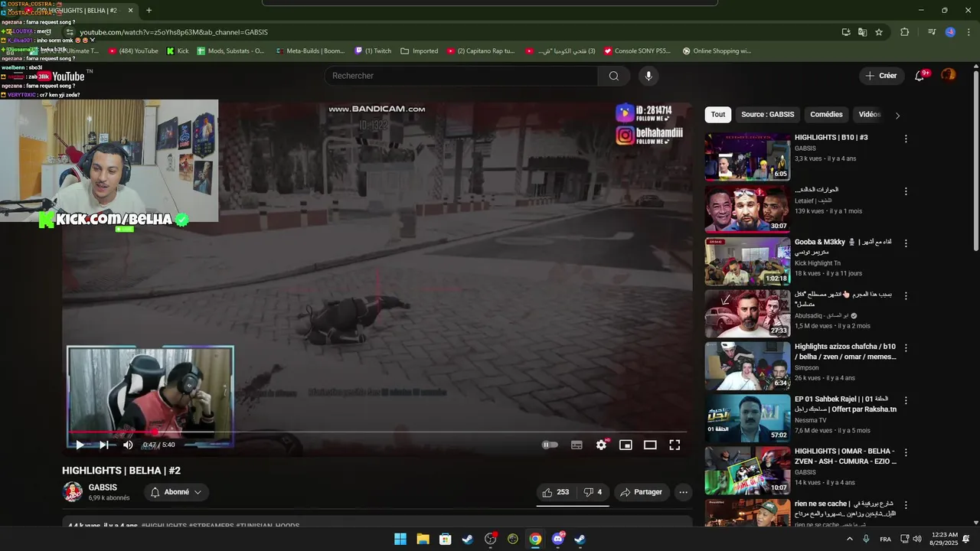
Task: Seek along the red video progress bar
Action: click(377, 432)
